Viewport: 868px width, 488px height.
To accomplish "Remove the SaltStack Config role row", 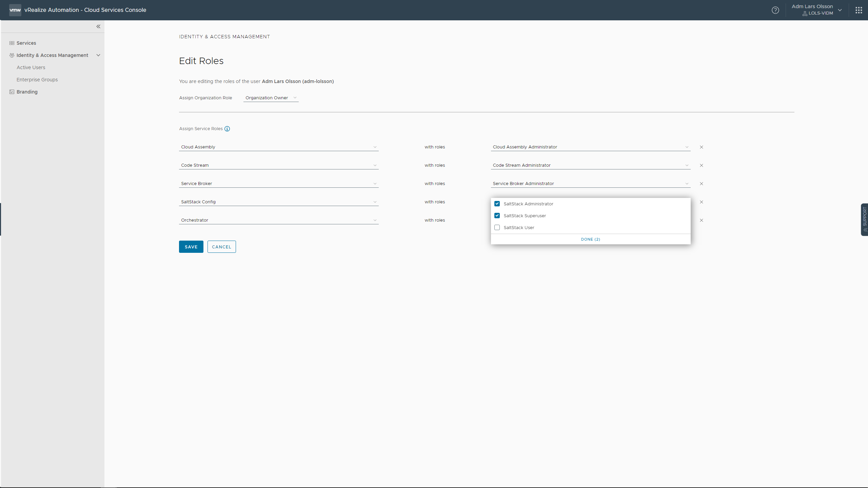I will click(x=702, y=202).
